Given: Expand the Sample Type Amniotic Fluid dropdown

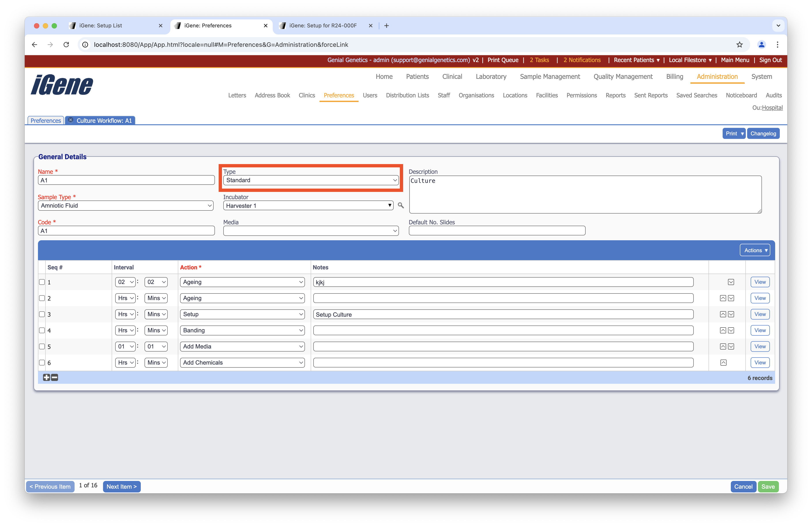Looking at the screenshot, I should pos(126,206).
